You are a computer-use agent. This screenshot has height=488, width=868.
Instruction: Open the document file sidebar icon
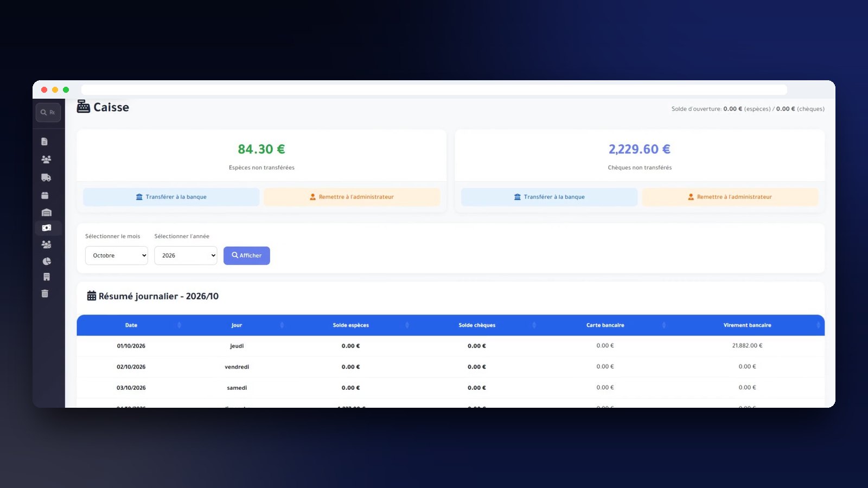coord(44,142)
